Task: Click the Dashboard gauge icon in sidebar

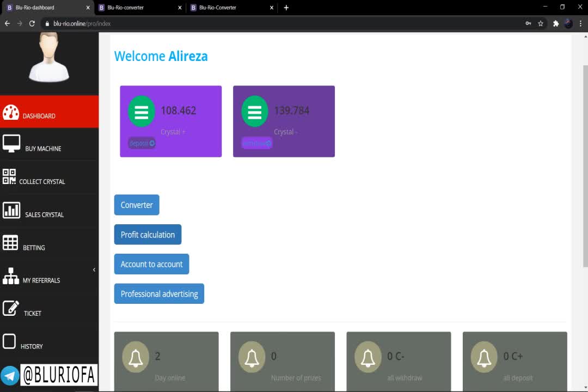Action: [x=11, y=112]
